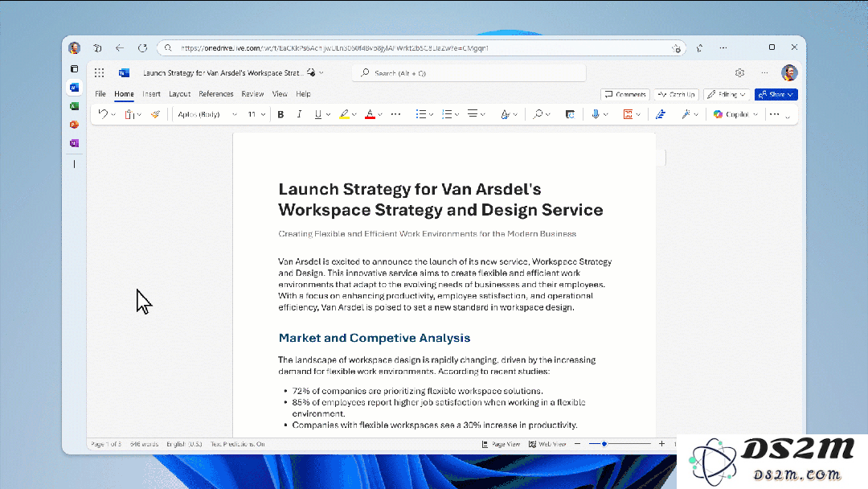
Task: Click the blue Share button
Action: click(x=776, y=95)
